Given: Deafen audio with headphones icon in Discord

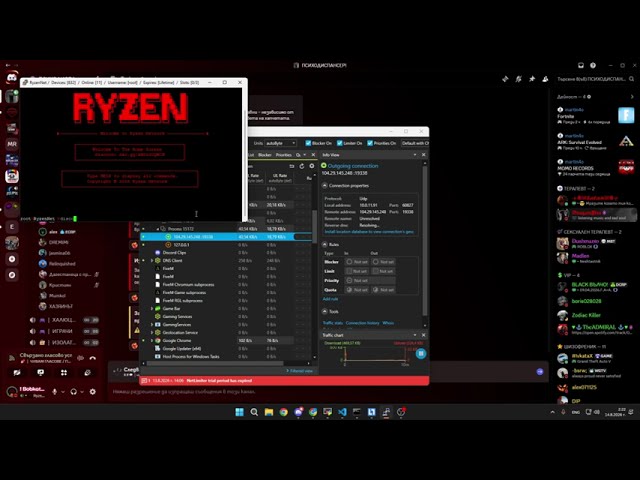Looking at the screenshot, I should 73,391.
